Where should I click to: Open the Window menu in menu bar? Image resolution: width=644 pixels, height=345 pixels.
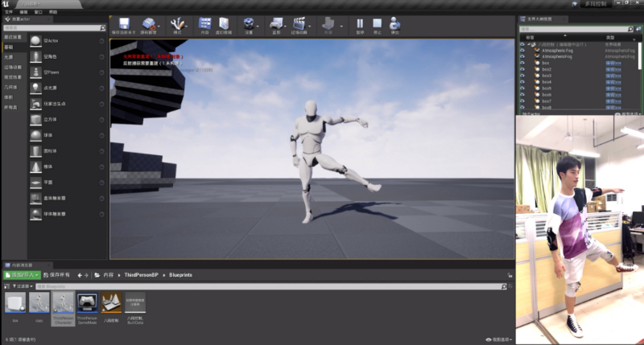39,13
